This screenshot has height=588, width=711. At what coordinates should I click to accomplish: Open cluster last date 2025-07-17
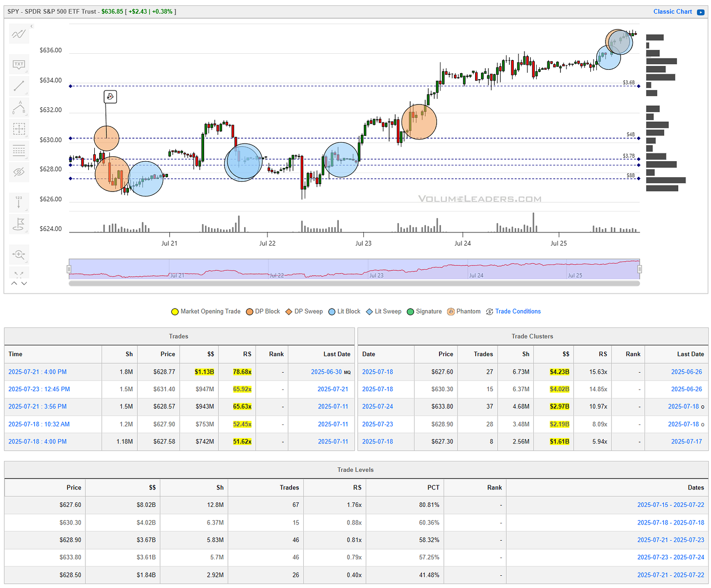(x=686, y=441)
